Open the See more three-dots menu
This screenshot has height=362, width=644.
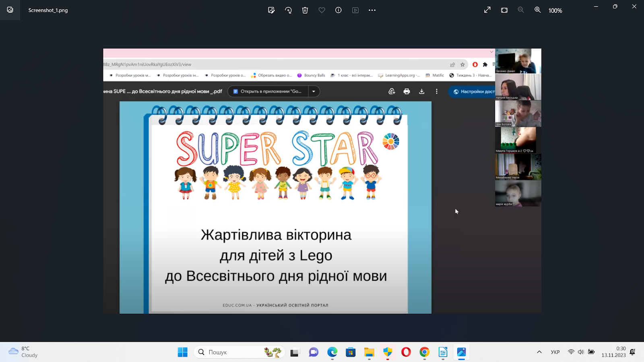(x=372, y=10)
